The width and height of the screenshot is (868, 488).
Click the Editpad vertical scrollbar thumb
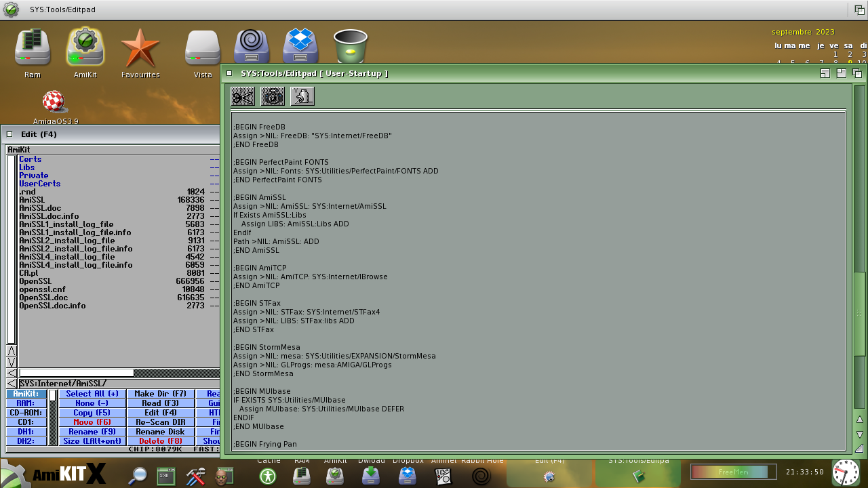point(860,313)
